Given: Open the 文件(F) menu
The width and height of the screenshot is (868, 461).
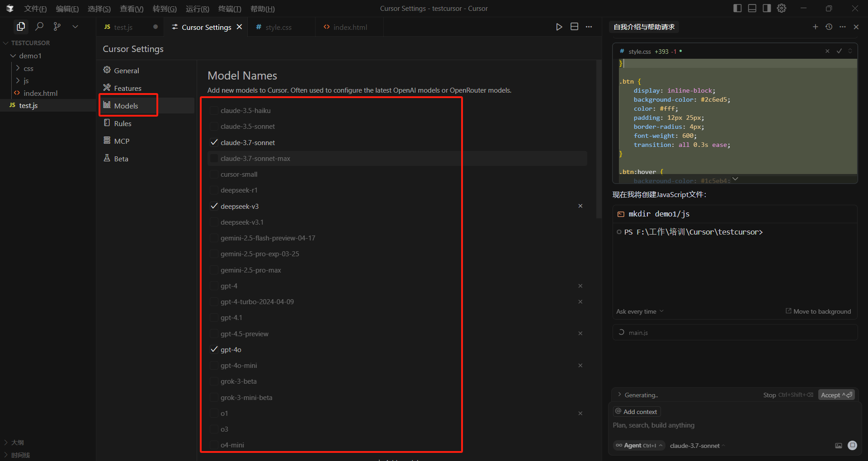Looking at the screenshot, I should (35, 9).
